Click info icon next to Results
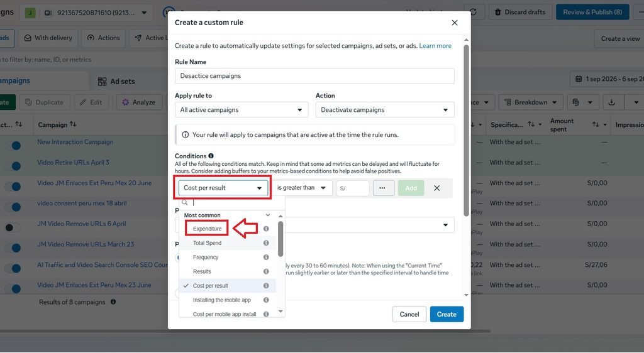The height and width of the screenshot is (353, 644). (266, 271)
